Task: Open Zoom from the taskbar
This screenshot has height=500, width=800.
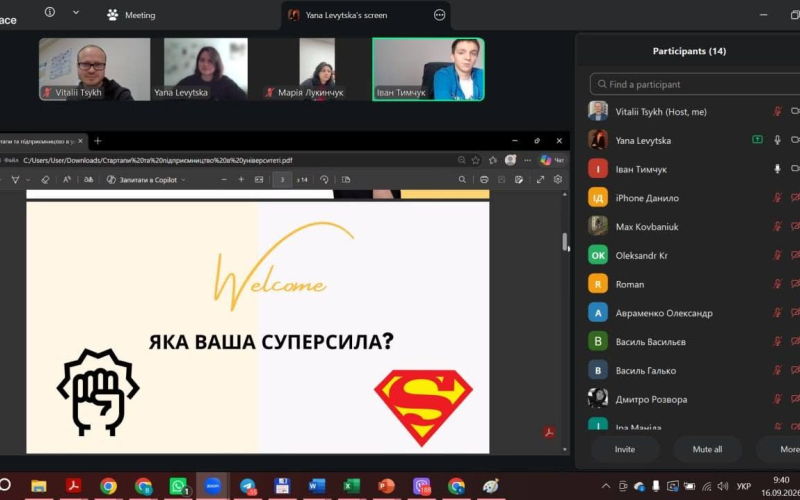Action: [212, 486]
